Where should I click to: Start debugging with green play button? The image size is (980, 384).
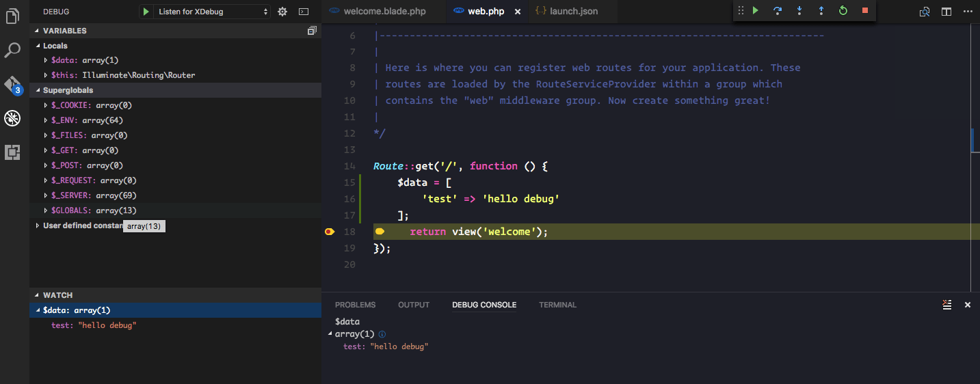pyautogui.click(x=146, y=12)
